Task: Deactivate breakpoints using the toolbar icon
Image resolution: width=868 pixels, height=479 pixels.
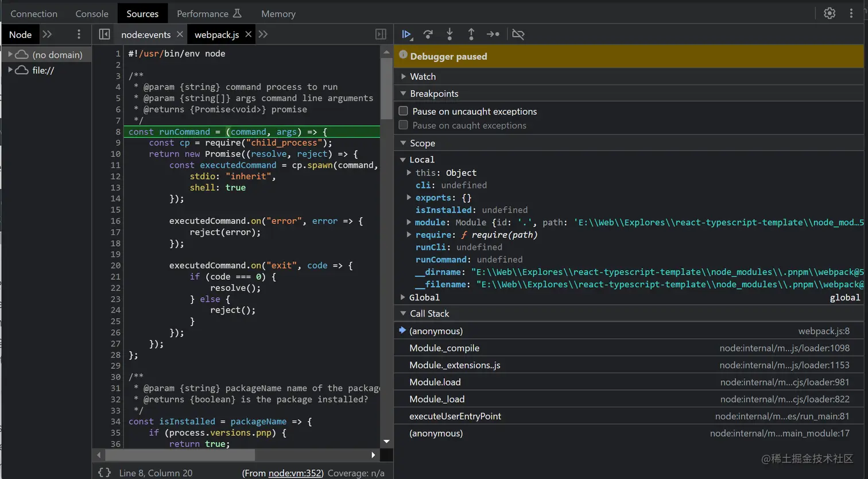Action: click(518, 34)
